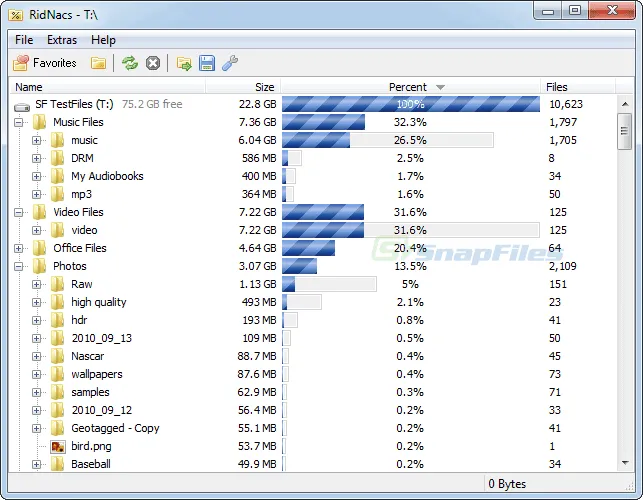Open settings with the wrench icon
The image size is (643, 500).
coord(230,63)
